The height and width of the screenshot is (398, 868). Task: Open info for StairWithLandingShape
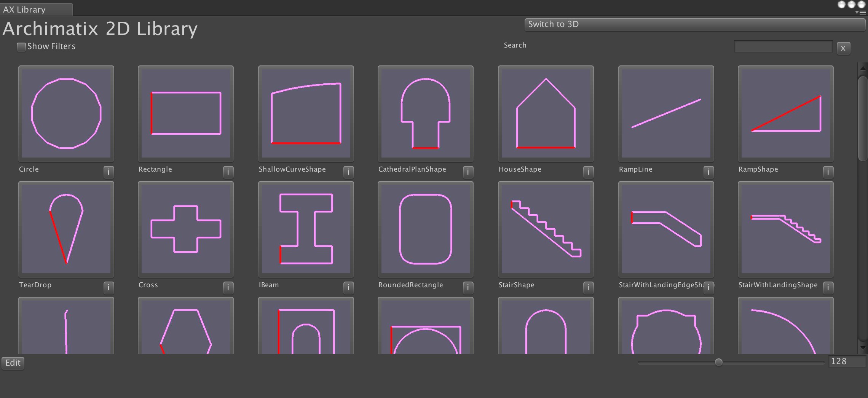[828, 288]
